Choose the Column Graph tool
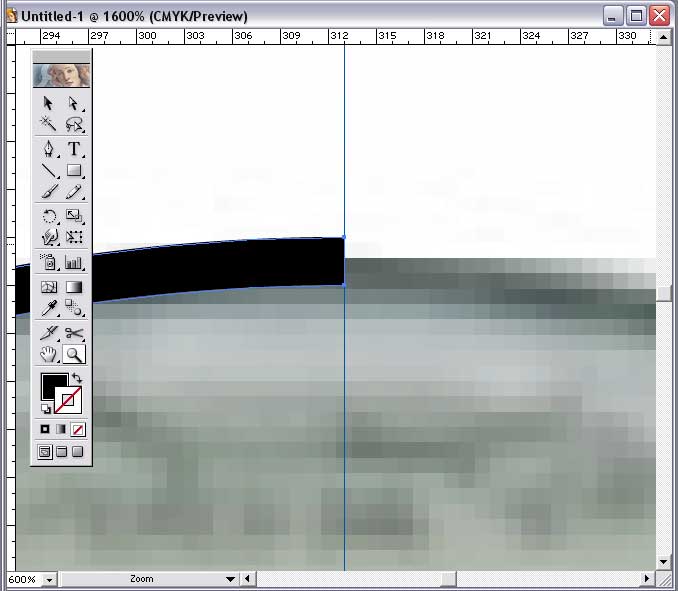Screen dimensions: 678x591 [74, 262]
